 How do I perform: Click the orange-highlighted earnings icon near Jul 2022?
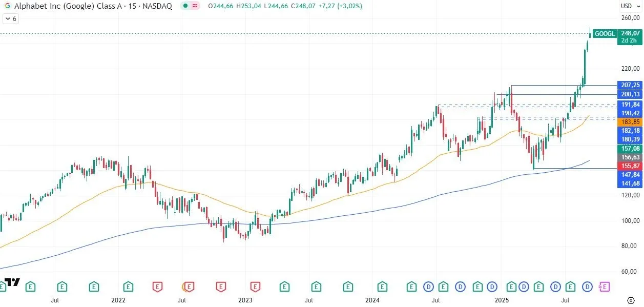tap(189, 287)
